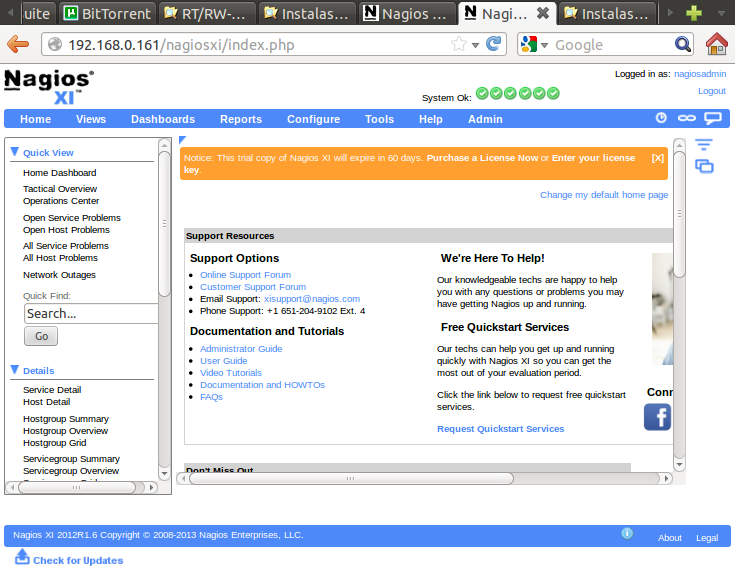Open the Configure menu

(313, 119)
